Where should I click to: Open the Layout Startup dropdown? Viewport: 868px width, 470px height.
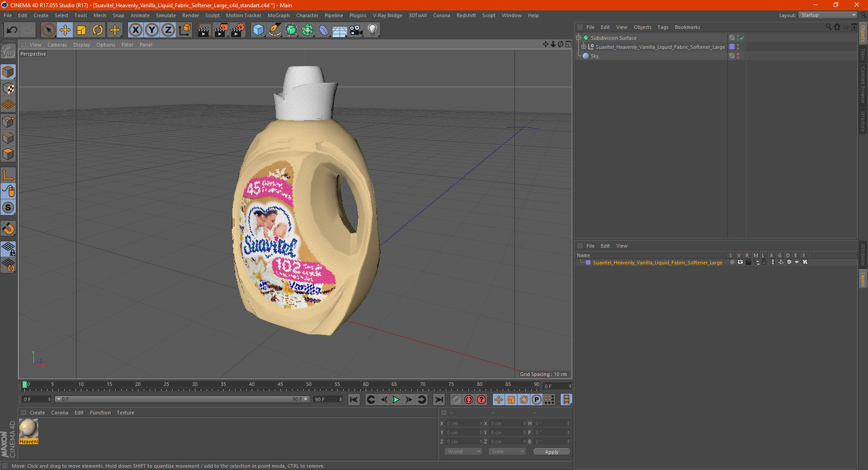(828, 15)
